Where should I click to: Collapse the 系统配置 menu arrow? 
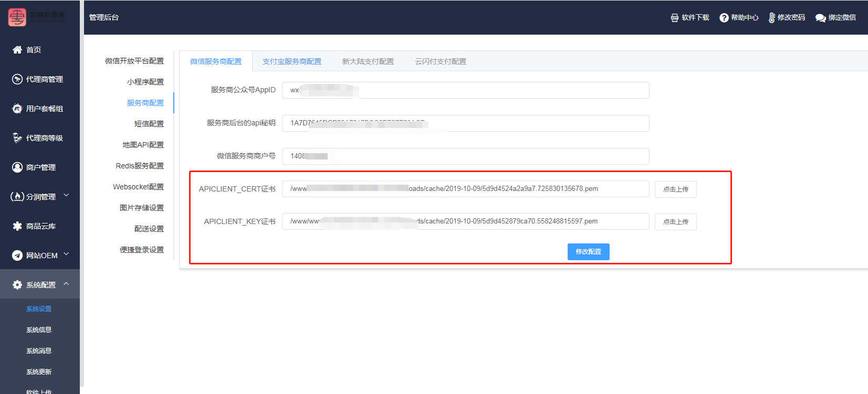click(x=66, y=284)
